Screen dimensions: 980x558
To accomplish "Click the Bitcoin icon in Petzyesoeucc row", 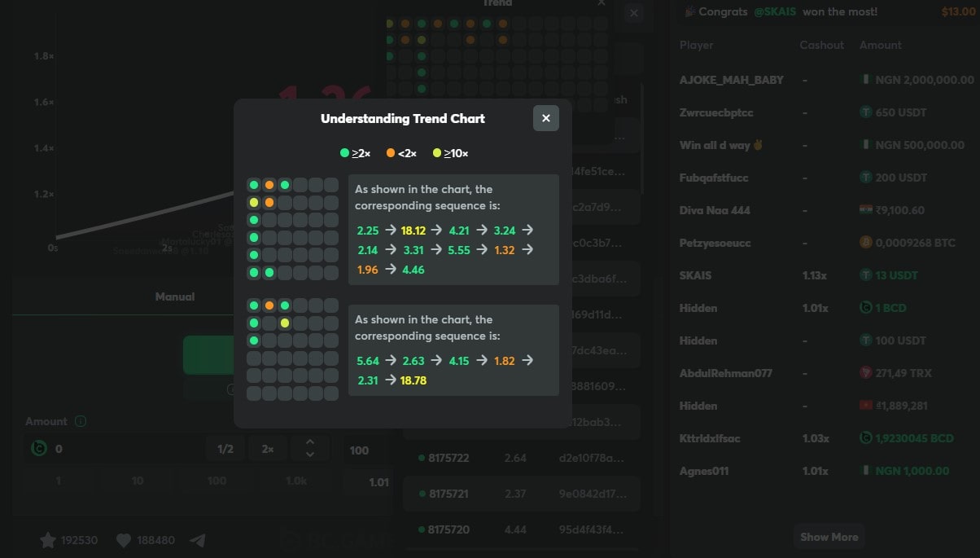I will point(866,243).
